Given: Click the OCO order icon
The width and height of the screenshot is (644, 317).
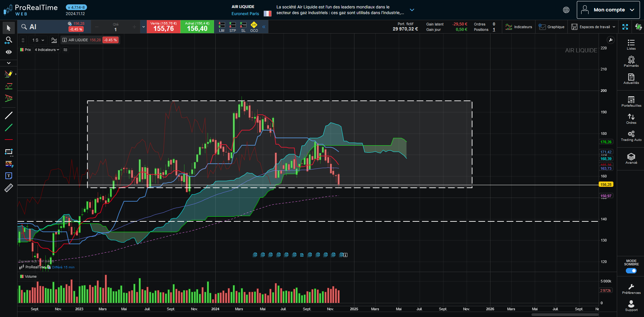Looking at the screenshot, I should (254, 27).
